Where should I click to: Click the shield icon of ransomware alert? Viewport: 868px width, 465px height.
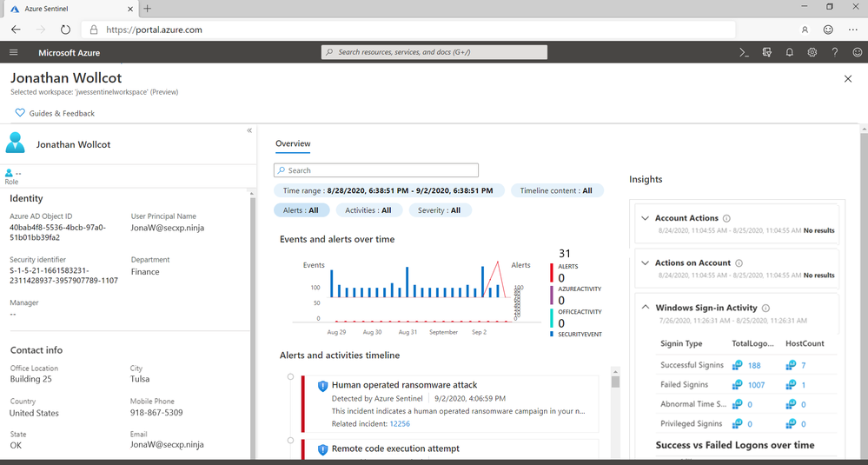pyautogui.click(x=322, y=386)
